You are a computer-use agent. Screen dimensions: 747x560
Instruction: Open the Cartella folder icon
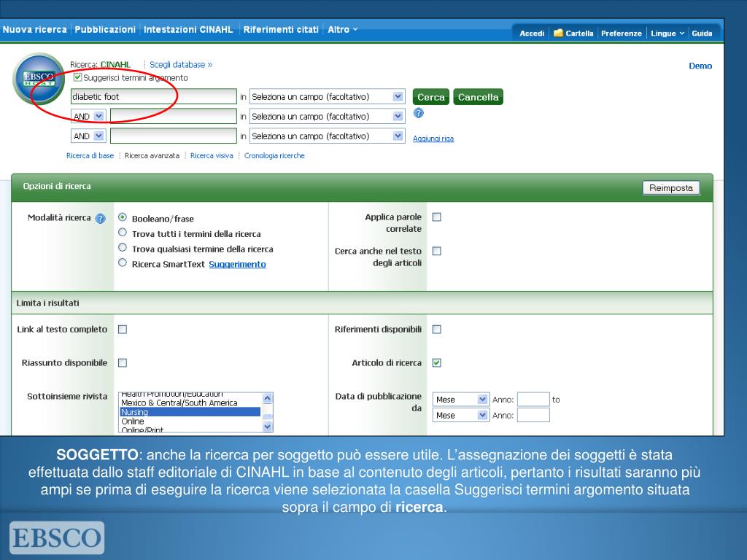(558, 33)
